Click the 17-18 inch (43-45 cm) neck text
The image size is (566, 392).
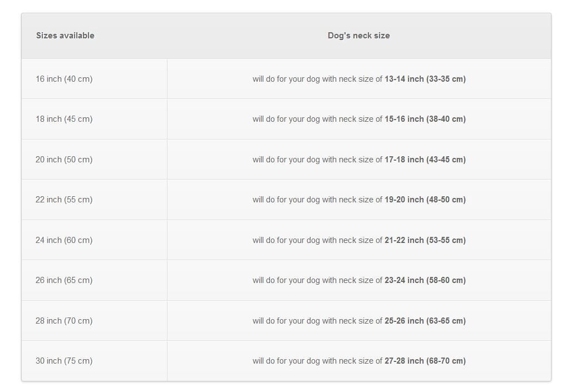point(425,160)
